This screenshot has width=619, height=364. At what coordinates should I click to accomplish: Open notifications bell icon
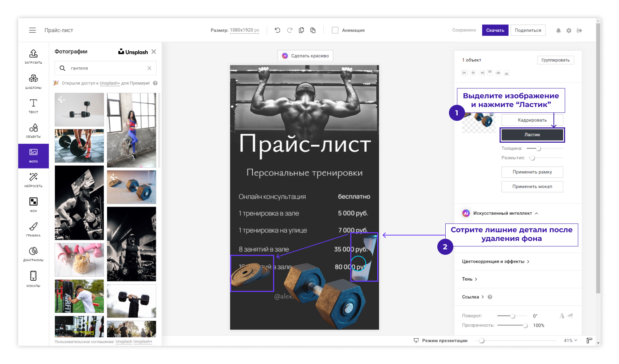tap(558, 31)
